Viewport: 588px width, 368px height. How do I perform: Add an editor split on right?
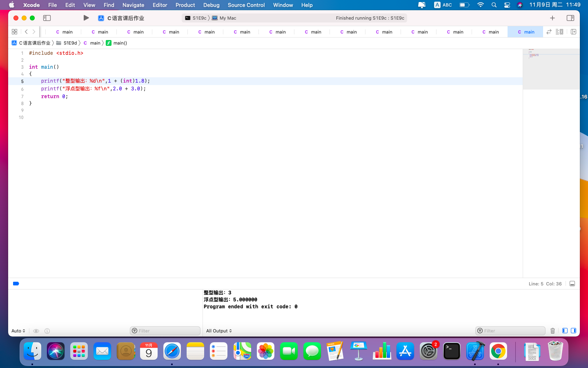(573, 32)
